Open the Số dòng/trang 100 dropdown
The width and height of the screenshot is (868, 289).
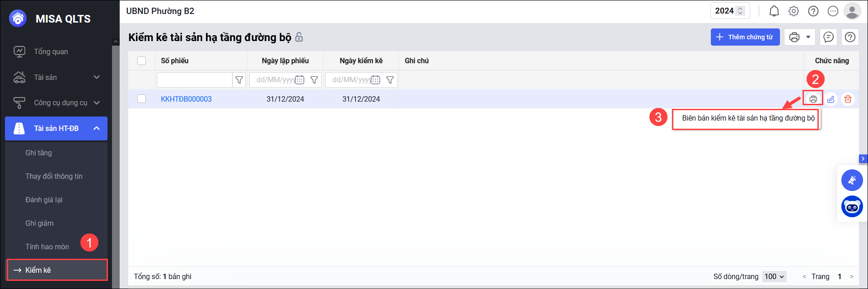click(x=774, y=276)
